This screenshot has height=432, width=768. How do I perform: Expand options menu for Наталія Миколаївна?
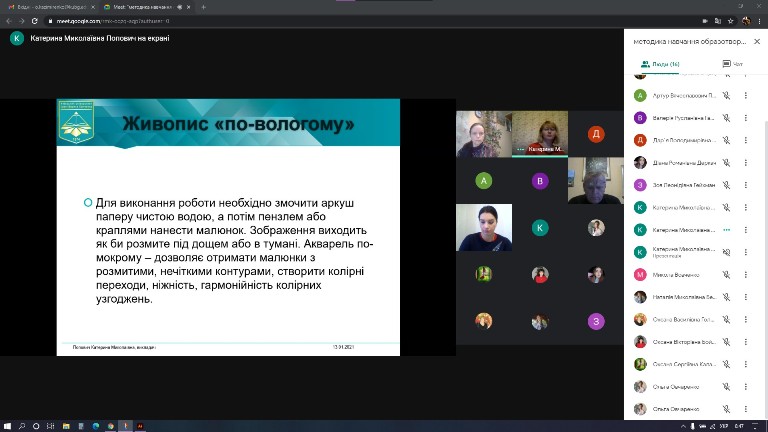point(745,297)
